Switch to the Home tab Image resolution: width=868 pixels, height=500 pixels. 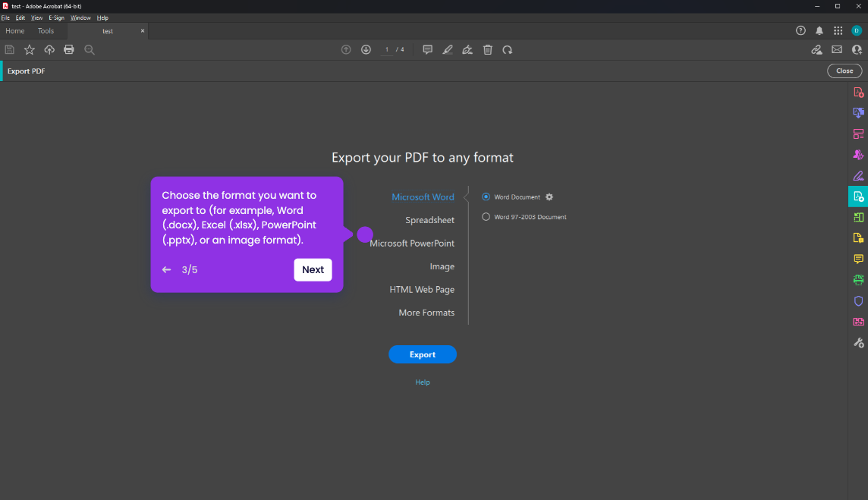click(x=15, y=31)
